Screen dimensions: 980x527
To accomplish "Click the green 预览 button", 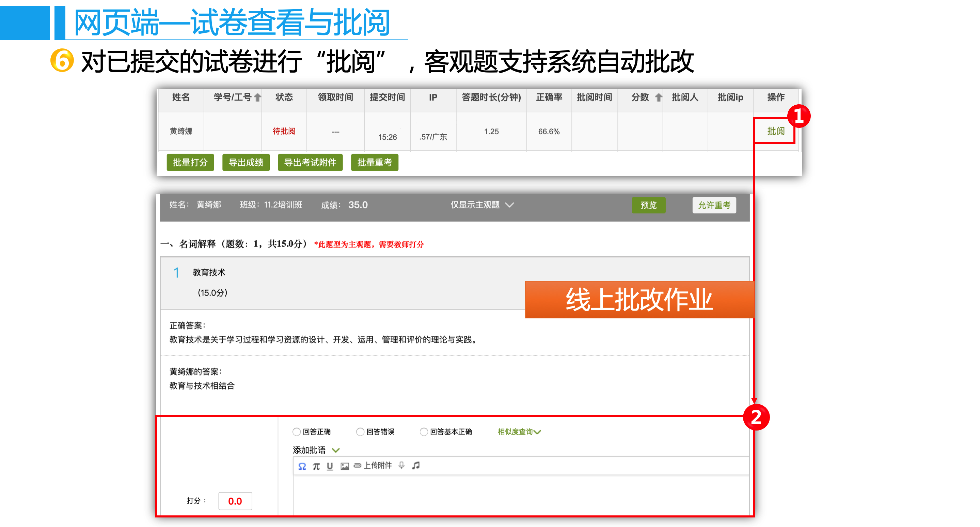I will (x=648, y=205).
